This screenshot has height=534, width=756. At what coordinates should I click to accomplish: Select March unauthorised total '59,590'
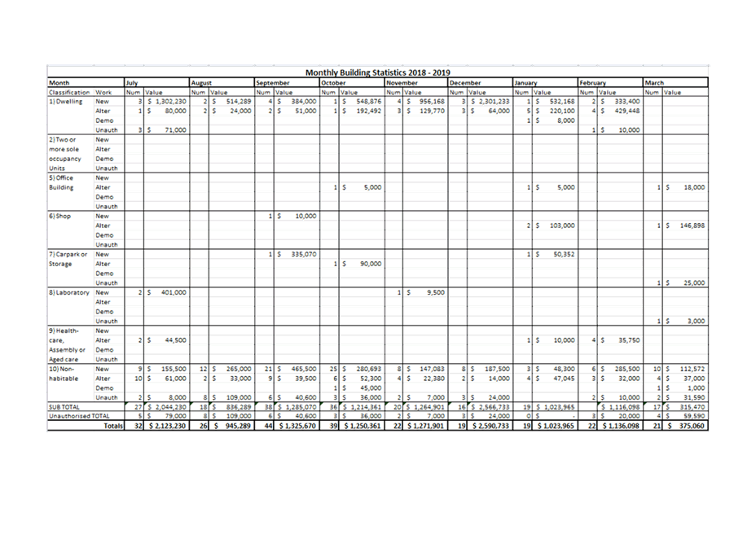click(694, 416)
